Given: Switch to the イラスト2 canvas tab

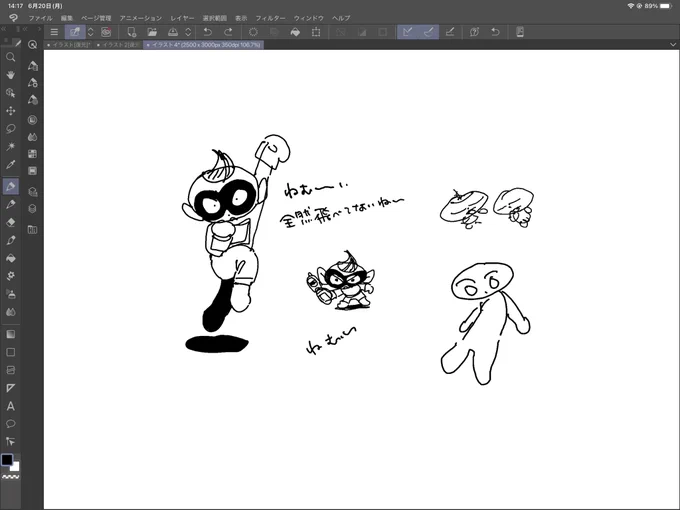Looking at the screenshot, I should [x=118, y=45].
